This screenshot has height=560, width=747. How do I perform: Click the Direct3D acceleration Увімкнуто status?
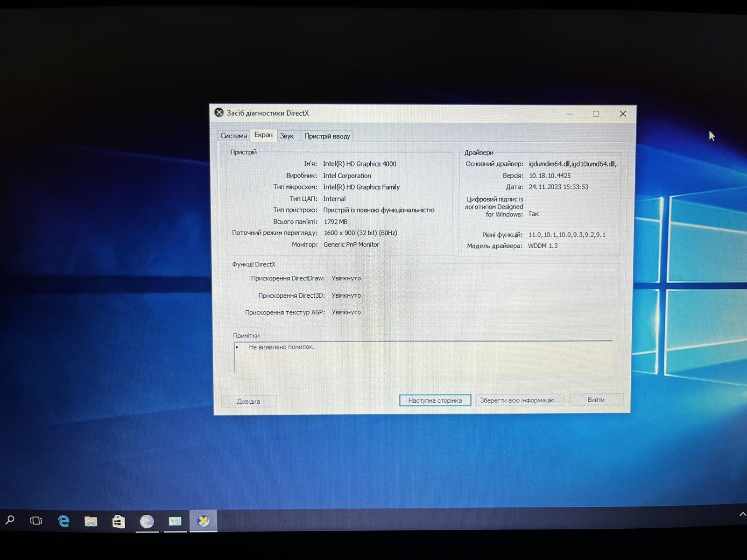pos(346,295)
